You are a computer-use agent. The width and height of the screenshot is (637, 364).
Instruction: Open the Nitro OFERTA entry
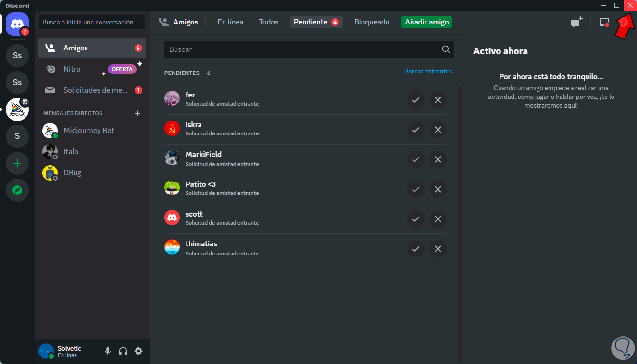(92, 69)
